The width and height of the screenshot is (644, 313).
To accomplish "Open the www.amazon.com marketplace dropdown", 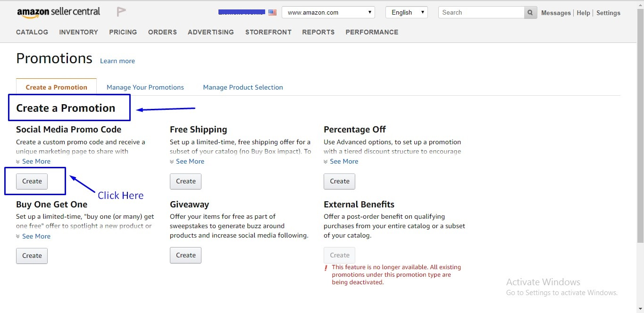I will 328,12.
